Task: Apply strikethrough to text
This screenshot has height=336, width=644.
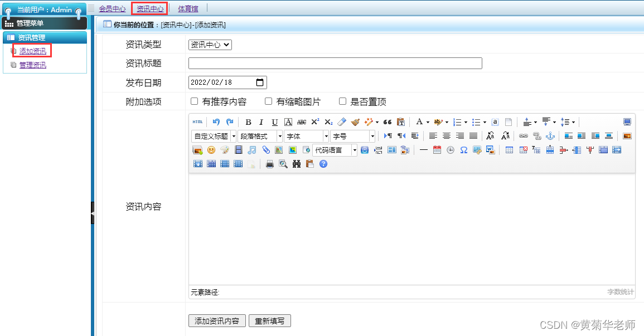Action: [302, 122]
